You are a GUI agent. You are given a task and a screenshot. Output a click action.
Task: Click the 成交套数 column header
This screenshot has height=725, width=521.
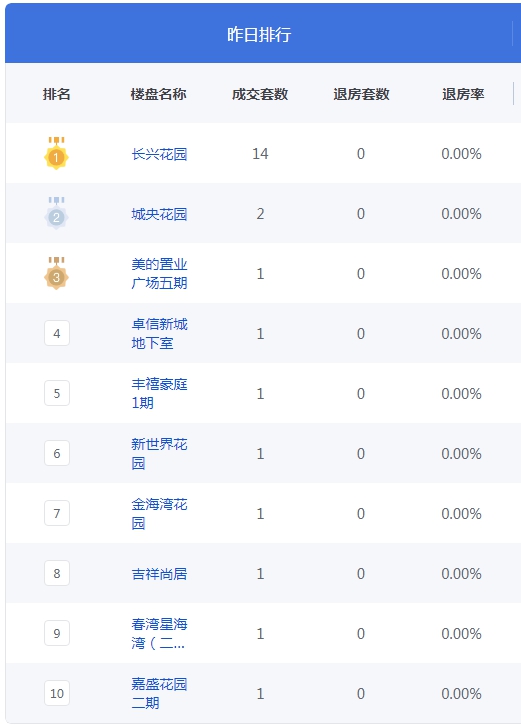click(260, 94)
